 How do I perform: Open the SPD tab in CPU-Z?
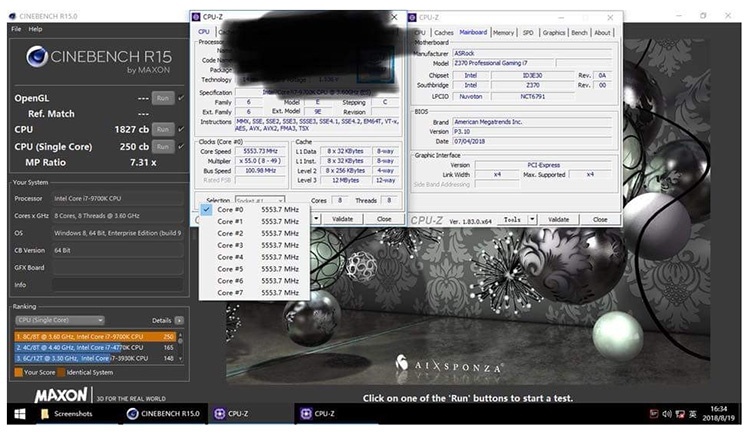click(528, 33)
